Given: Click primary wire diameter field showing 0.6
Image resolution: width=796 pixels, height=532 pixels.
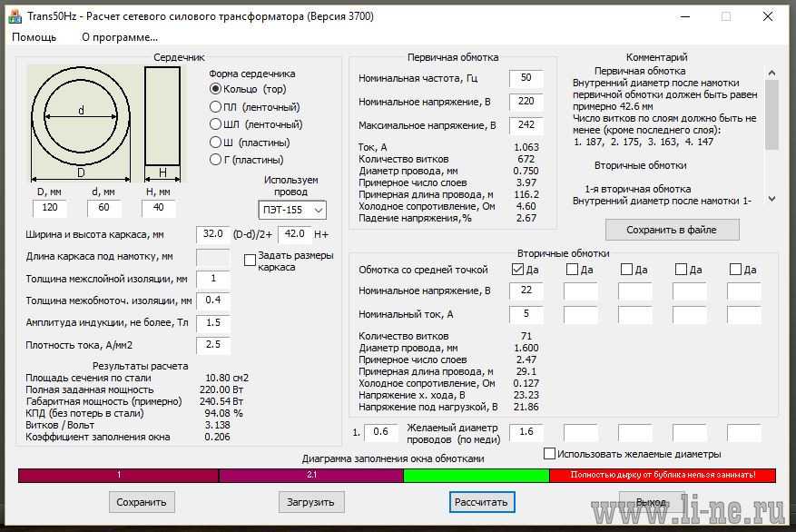Looking at the screenshot, I should [380, 432].
